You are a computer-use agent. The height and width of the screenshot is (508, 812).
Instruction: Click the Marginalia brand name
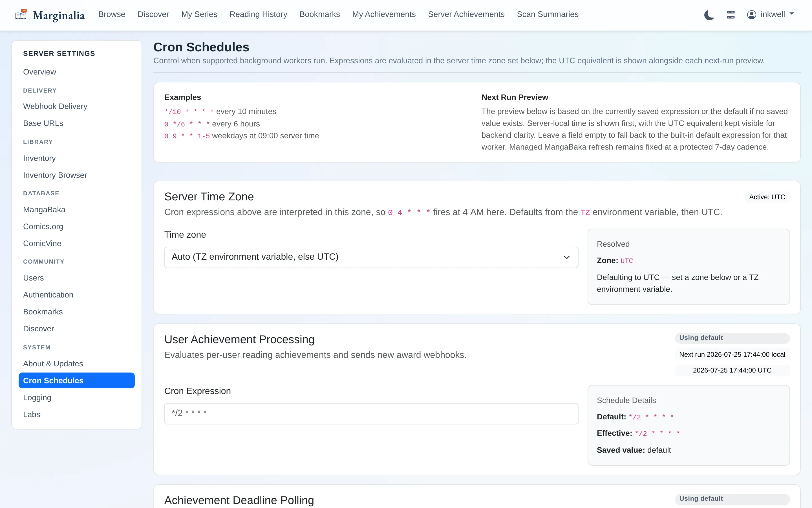(59, 16)
